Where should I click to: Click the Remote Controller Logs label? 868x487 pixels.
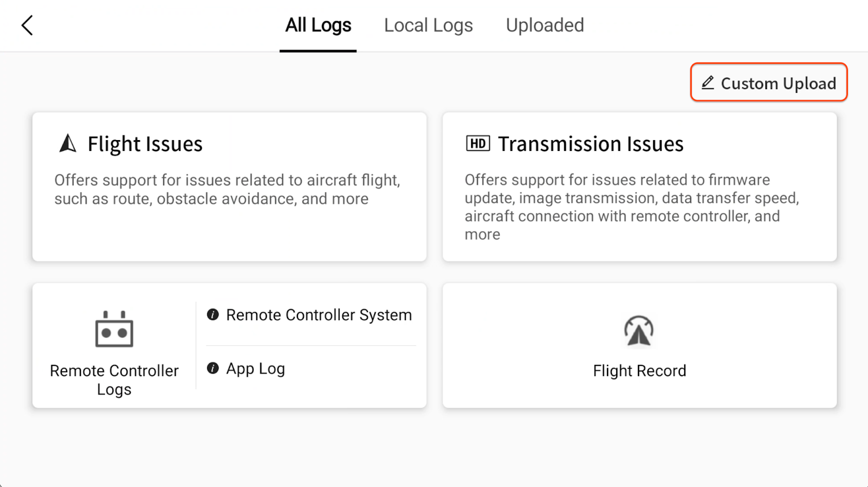[114, 380]
